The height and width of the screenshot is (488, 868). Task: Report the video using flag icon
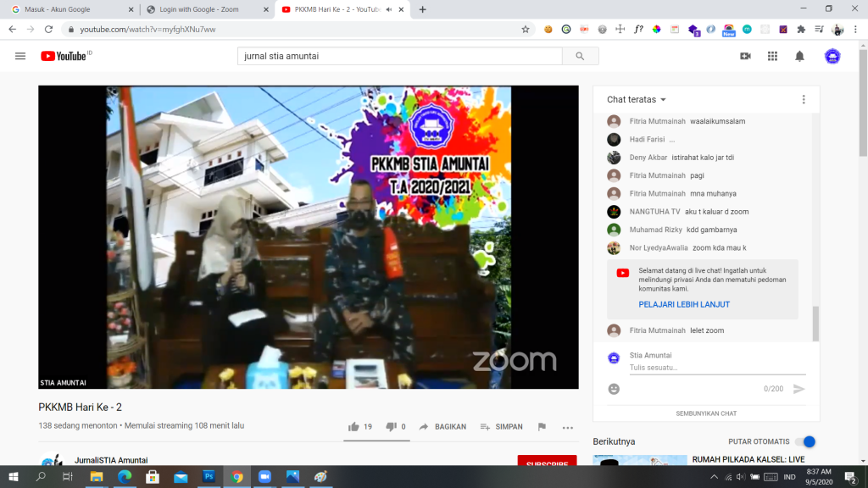pos(542,427)
